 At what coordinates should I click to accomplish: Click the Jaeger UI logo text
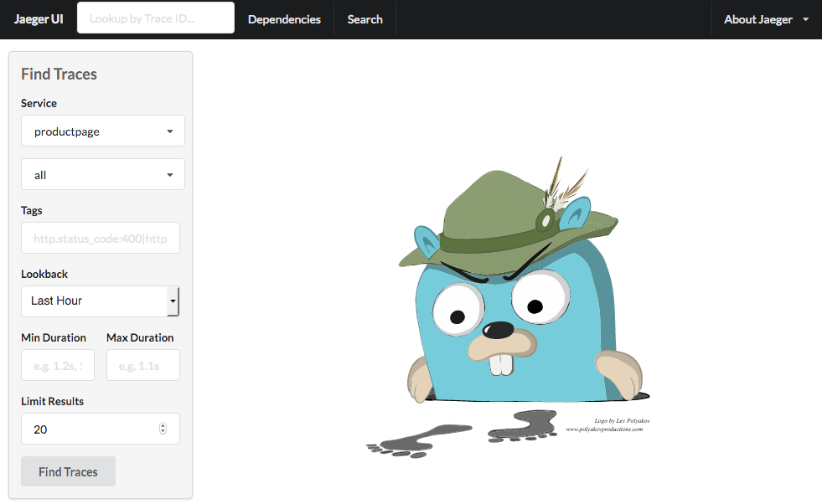coord(39,19)
